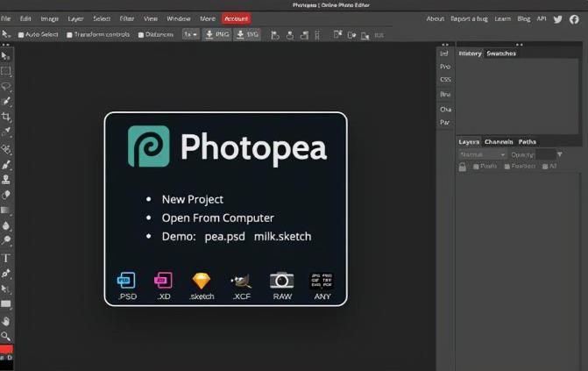Image resolution: width=588 pixels, height=371 pixels.
Task: Click the .sketch diamond icon
Action: (x=202, y=281)
